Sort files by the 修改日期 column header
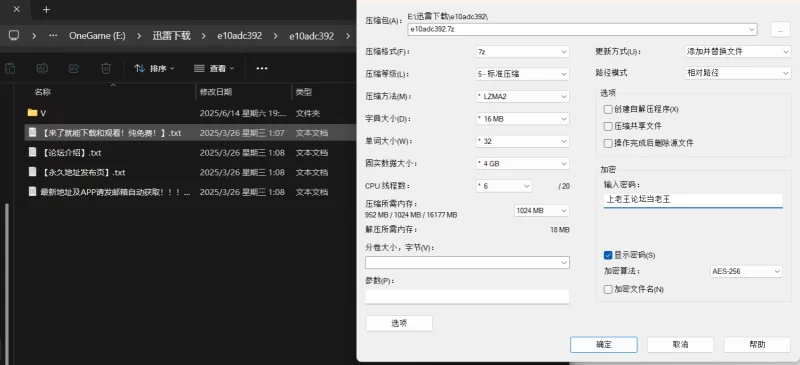Viewport: 800px width, 365px height. pos(216,92)
